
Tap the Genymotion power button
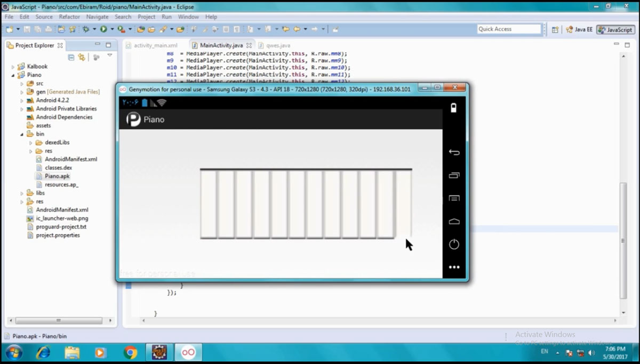(454, 244)
